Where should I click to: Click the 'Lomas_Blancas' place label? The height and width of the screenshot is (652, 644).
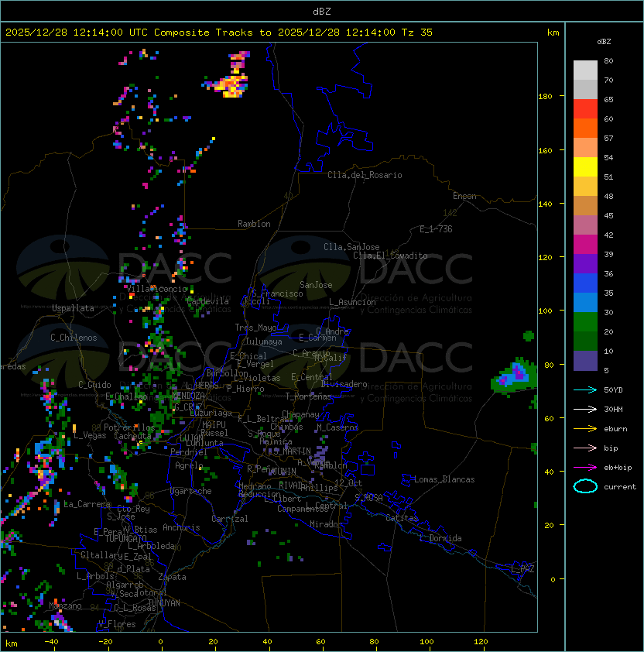point(444,479)
